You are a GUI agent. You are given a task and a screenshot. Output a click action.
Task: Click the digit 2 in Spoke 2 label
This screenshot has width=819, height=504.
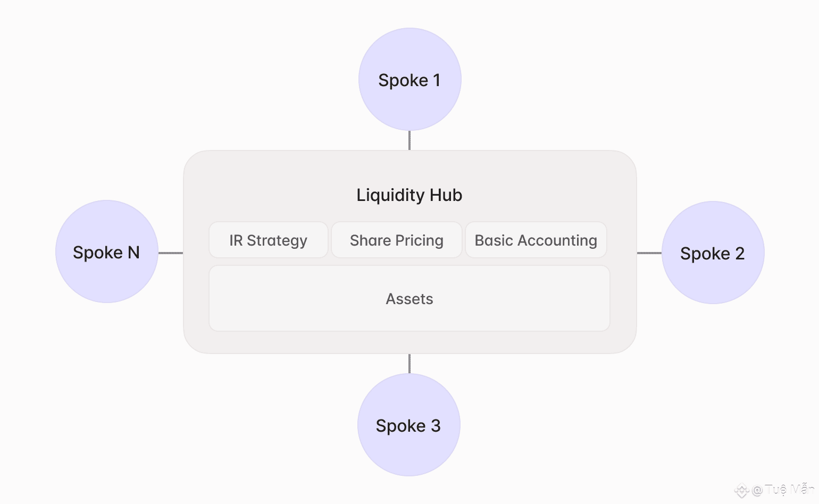click(740, 254)
